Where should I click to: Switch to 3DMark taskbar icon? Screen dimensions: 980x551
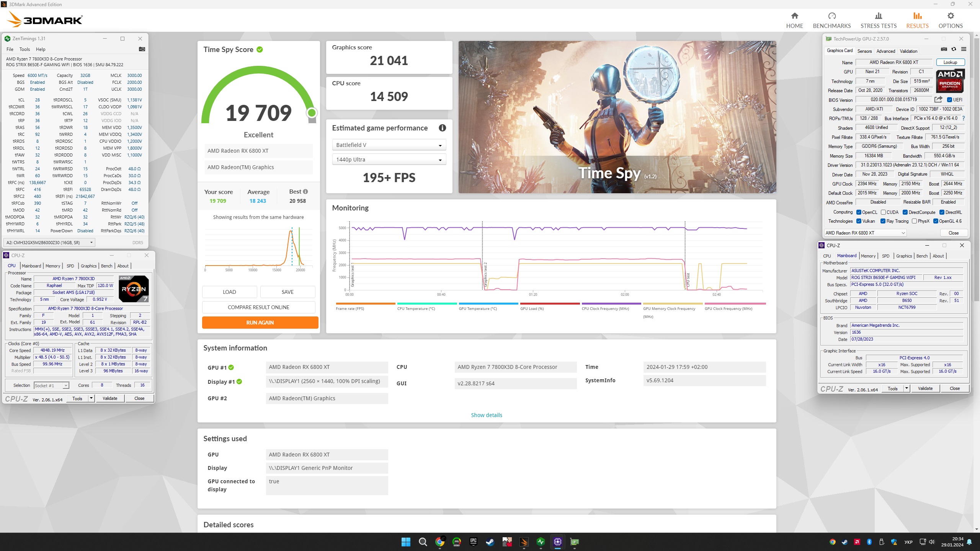pyautogui.click(x=524, y=542)
